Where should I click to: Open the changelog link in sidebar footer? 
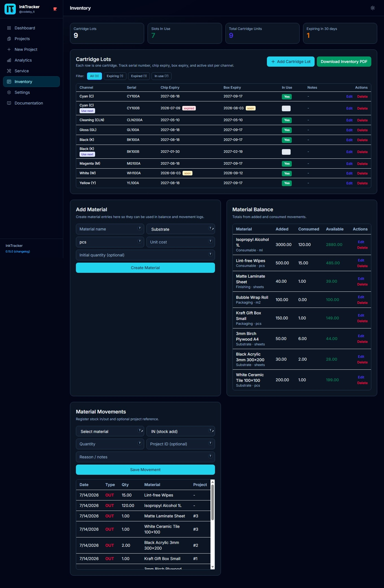(x=22, y=251)
